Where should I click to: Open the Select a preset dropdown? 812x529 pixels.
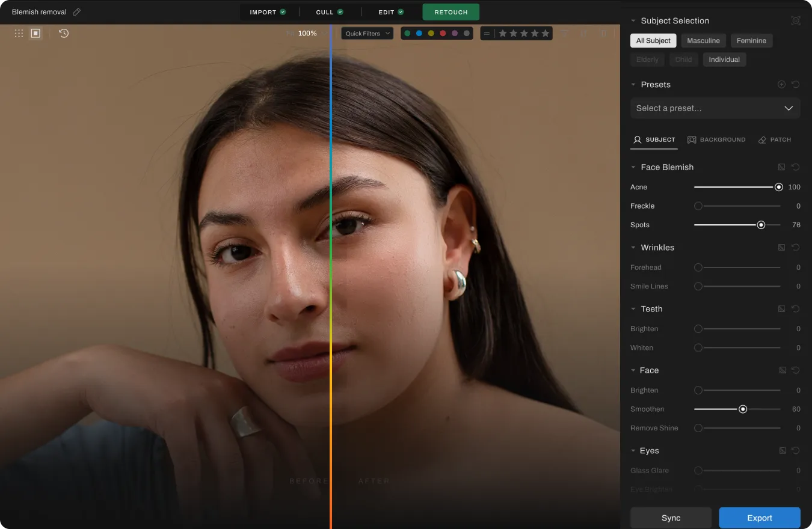tap(715, 108)
